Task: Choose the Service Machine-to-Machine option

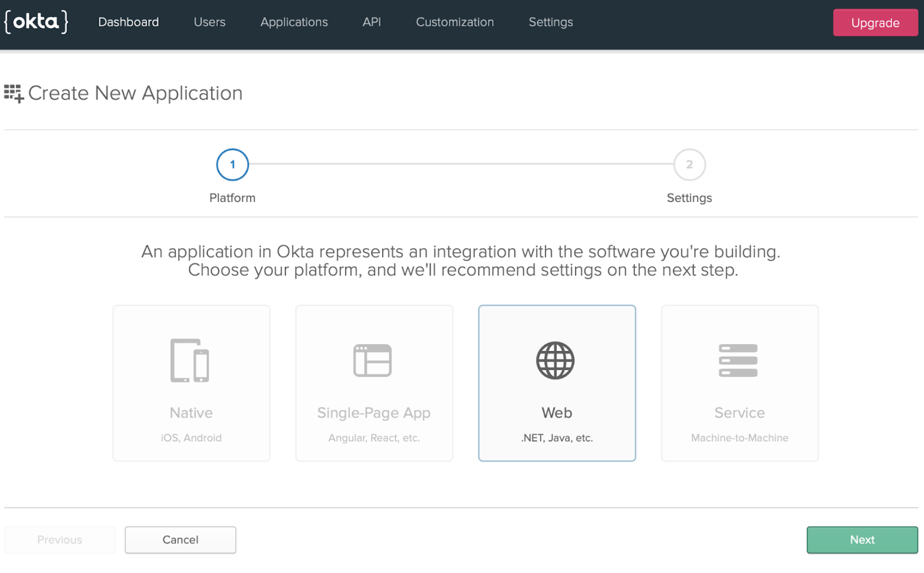Action: (x=739, y=437)
